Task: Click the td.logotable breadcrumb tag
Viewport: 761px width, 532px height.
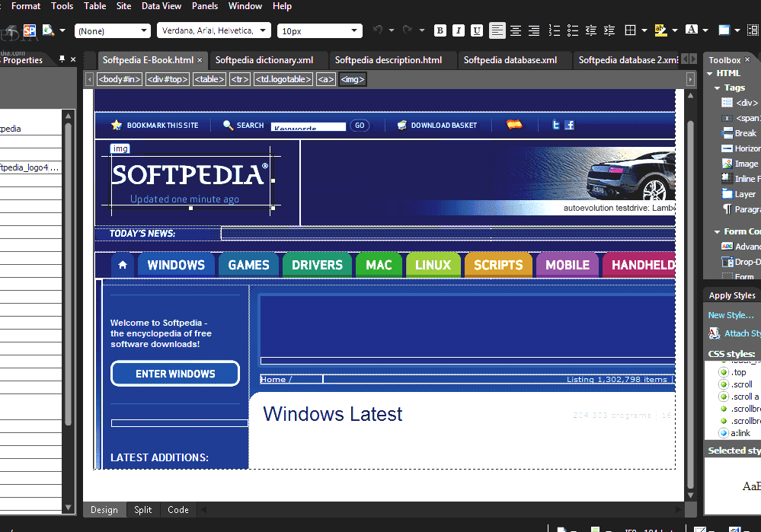Action: click(x=283, y=78)
